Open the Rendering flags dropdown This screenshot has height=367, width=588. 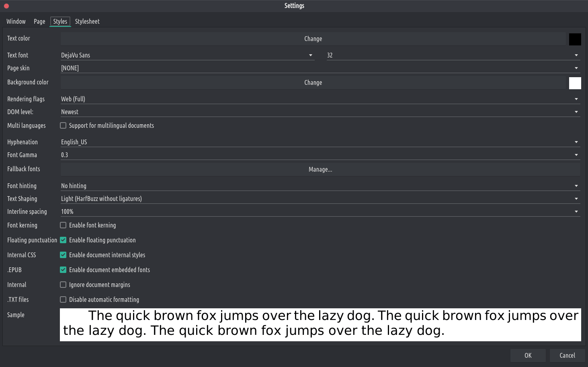(320, 99)
